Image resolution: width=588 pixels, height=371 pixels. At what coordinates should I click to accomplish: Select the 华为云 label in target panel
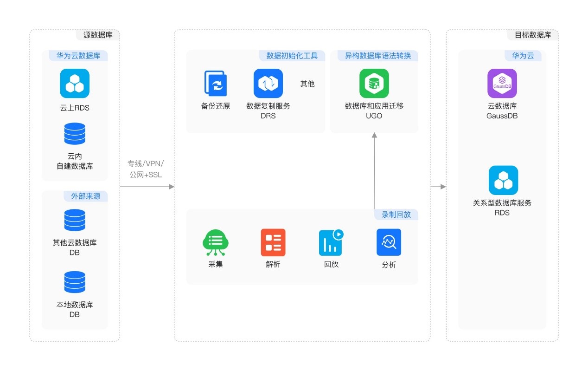523,56
